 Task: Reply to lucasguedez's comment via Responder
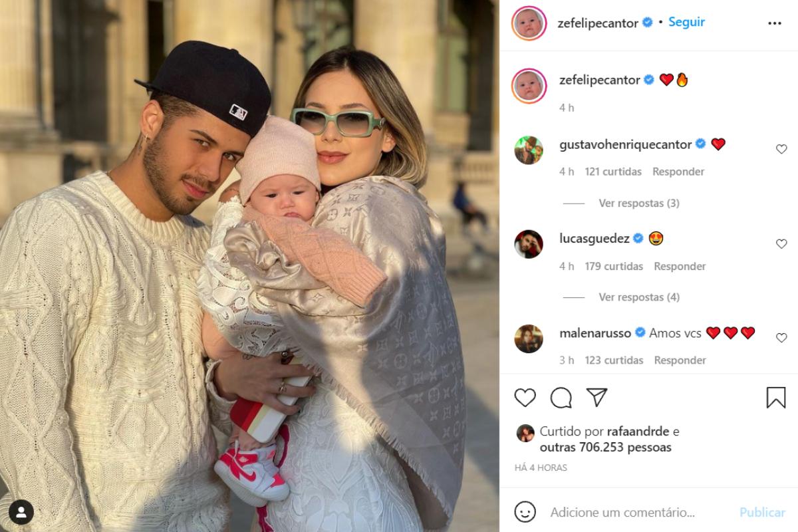coord(680,266)
